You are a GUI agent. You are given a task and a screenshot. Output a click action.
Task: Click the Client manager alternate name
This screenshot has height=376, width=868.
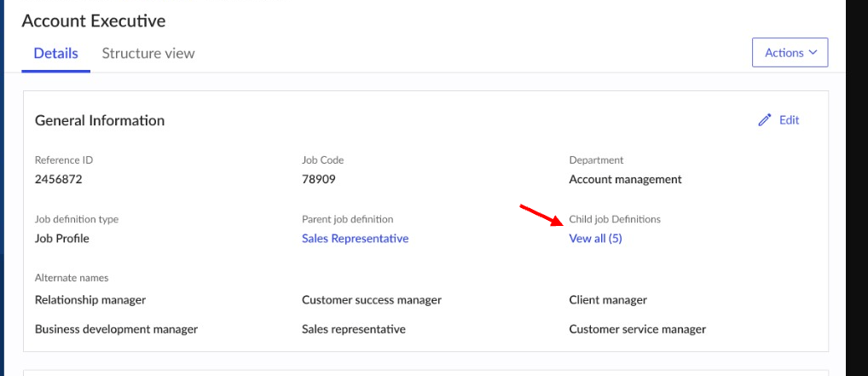(608, 300)
